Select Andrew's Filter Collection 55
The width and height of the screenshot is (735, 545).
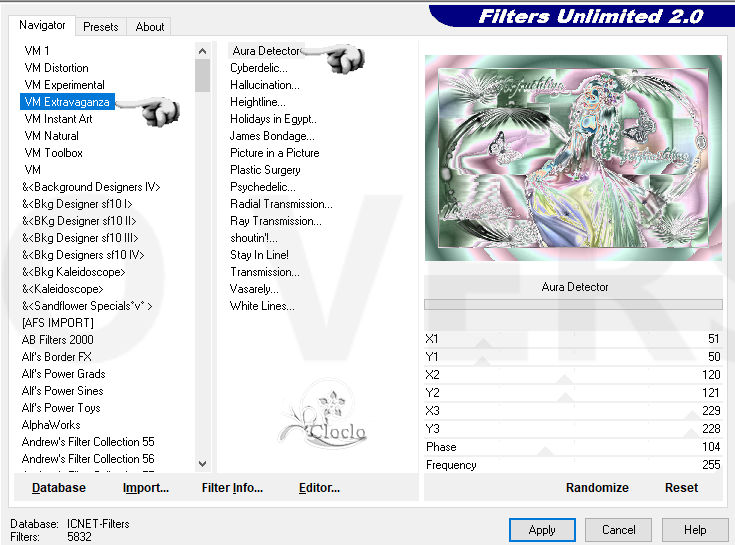(88, 442)
